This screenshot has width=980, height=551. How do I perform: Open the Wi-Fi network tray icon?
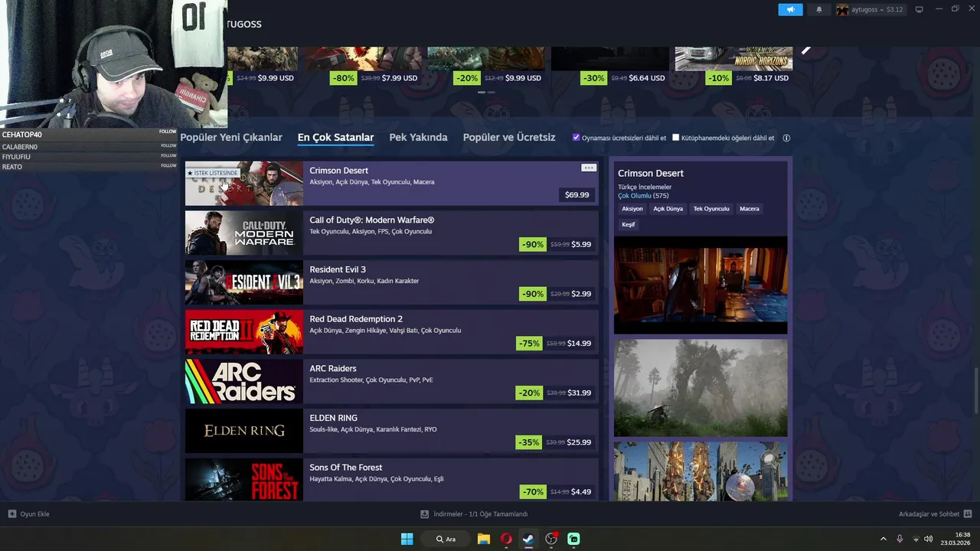916,539
